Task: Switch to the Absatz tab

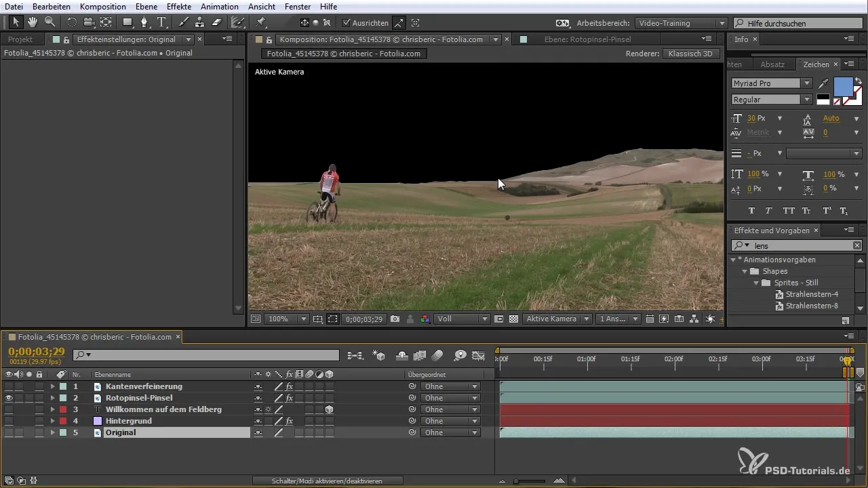Action: coord(772,64)
